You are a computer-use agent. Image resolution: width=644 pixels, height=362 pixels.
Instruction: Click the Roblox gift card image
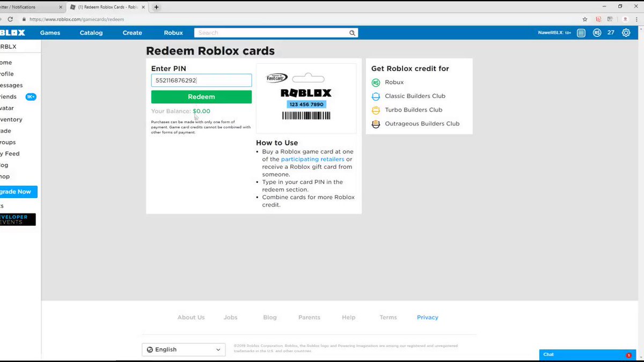(x=306, y=98)
